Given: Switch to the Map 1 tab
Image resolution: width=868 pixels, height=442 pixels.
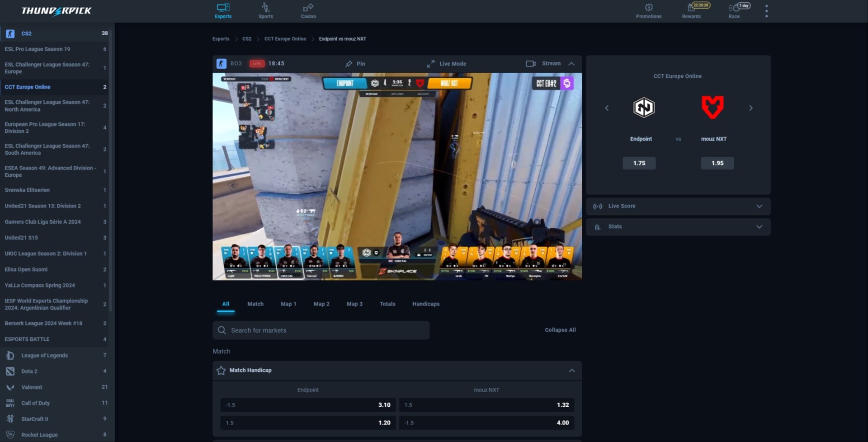Looking at the screenshot, I should click(288, 304).
